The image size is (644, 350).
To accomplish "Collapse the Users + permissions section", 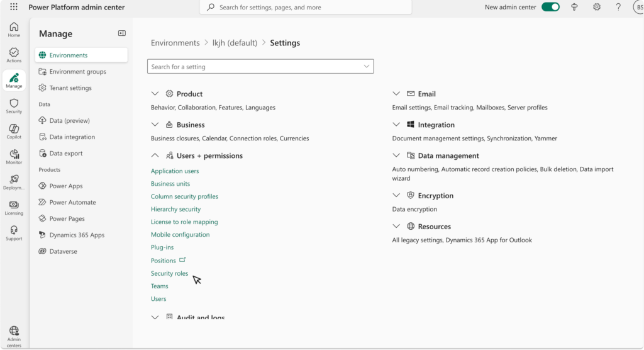I will [155, 155].
